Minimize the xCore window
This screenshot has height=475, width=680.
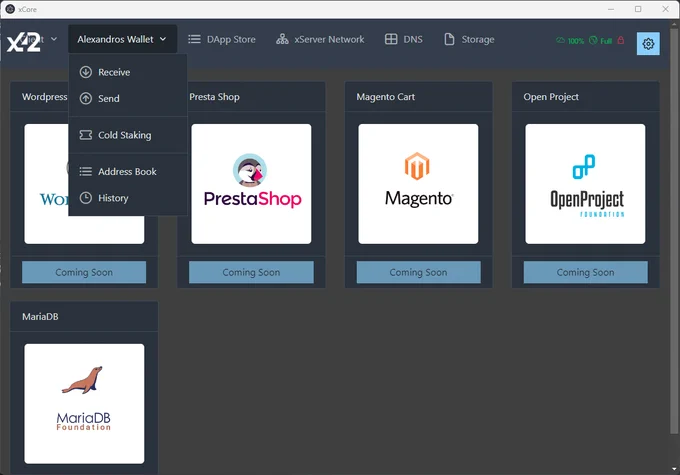(x=611, y=9)
